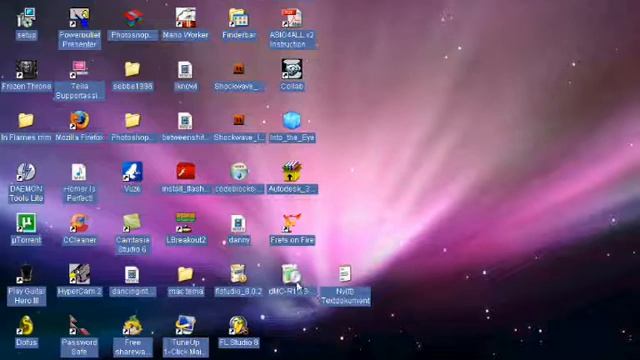
Task: Launch the Dofus game shortcut
Action: (x=26, y=326)
